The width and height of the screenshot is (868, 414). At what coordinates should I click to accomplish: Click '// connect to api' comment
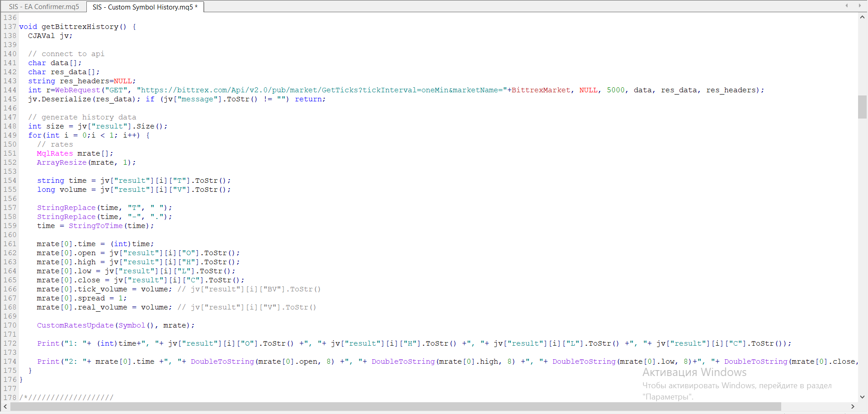coord(66,54)
